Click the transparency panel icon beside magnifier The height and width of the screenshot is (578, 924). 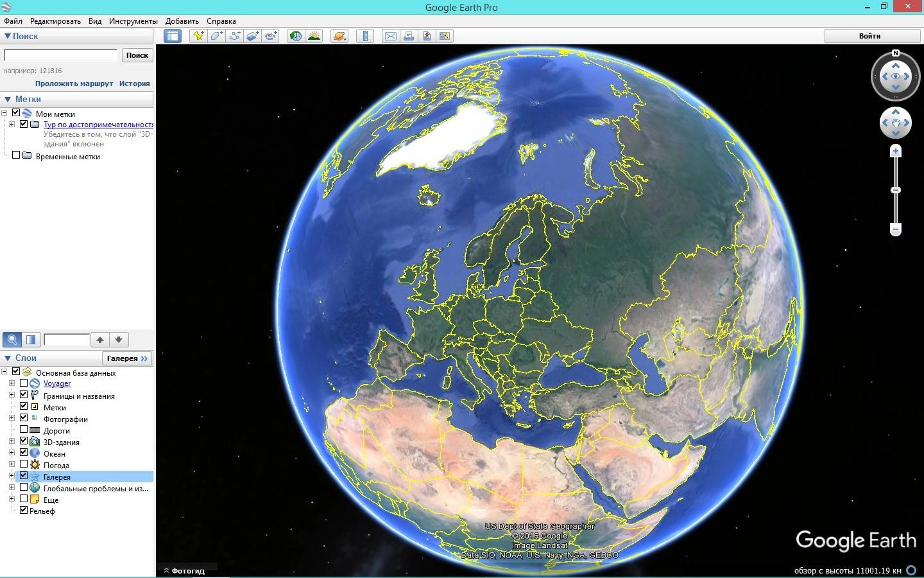(x=31, y=340)
